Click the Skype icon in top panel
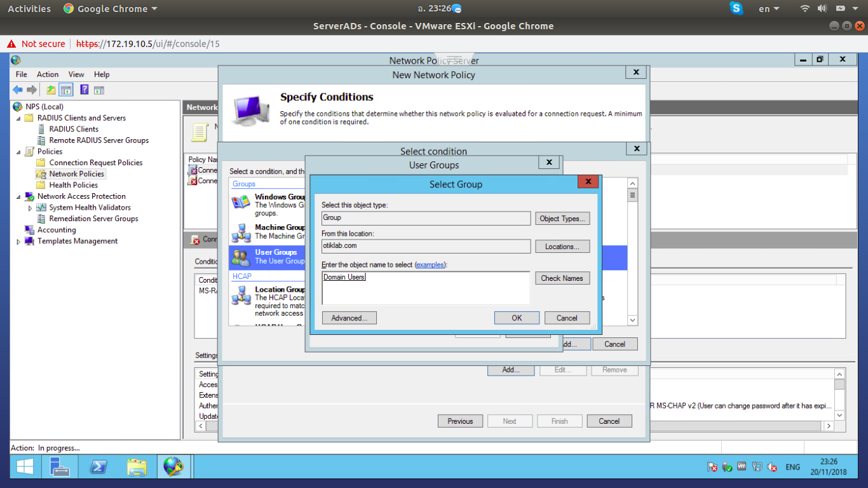Viewport: 868px width, 488px height. [x=736, y=8]
